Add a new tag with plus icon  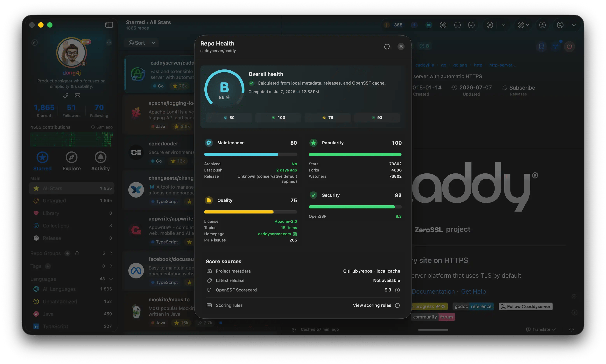pyautogui.click(x=48, y=266)
